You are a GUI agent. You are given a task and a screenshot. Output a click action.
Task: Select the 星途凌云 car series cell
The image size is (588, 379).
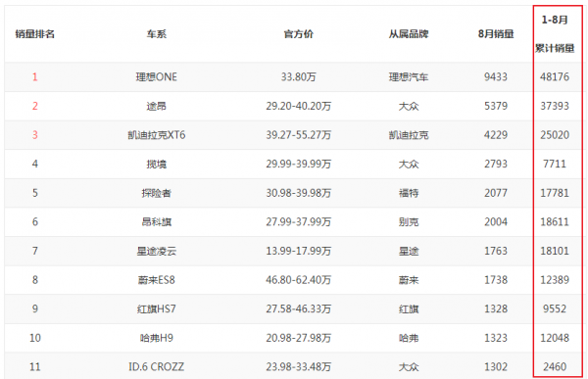point(157,251)
